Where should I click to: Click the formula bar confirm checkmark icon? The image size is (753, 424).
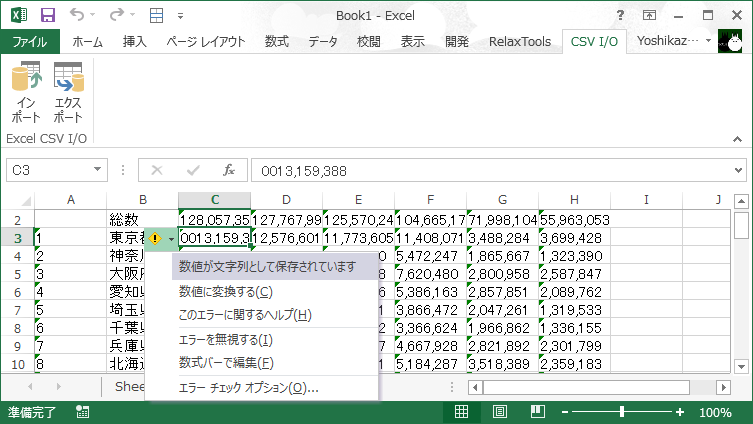[x=193, y=170]
